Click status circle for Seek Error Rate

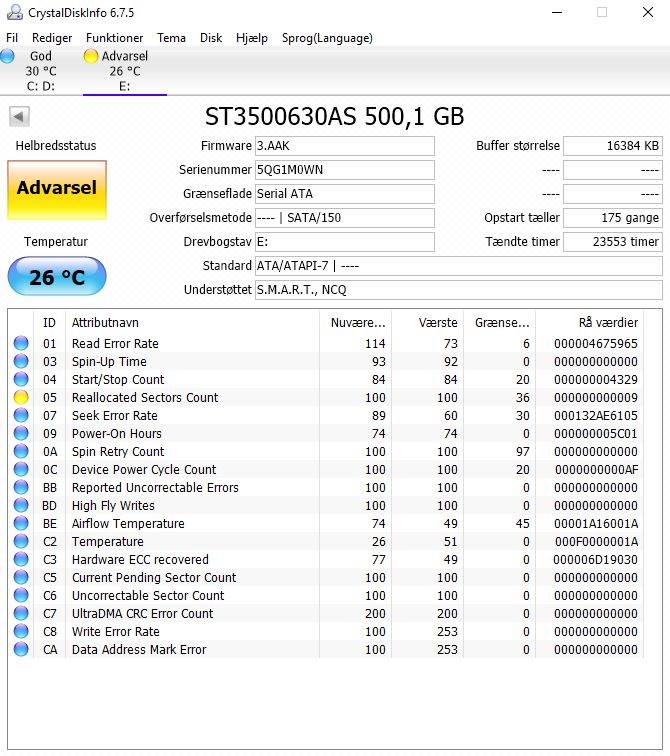point(21,415)
